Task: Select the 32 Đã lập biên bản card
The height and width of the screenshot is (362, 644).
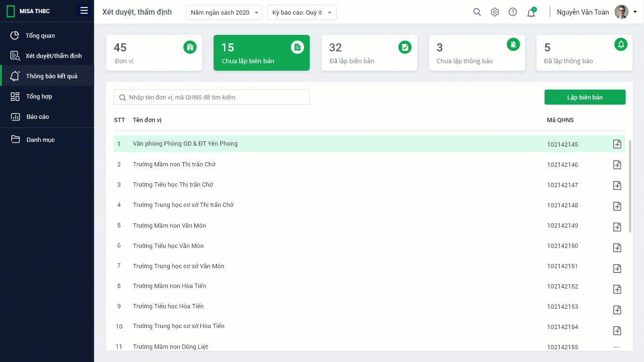Action: click(369, 53)
